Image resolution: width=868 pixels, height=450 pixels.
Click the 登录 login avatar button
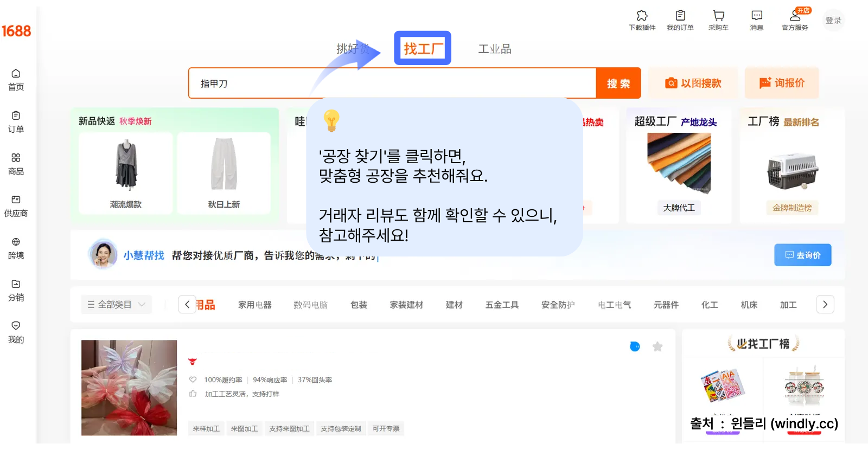tap(833, 21)
